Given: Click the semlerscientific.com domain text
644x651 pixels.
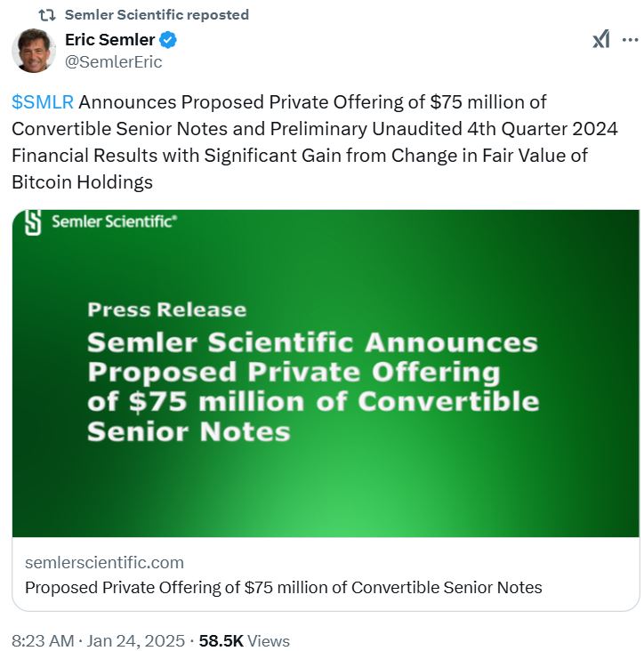Looking at the screenshot, I should pos(104,562).
